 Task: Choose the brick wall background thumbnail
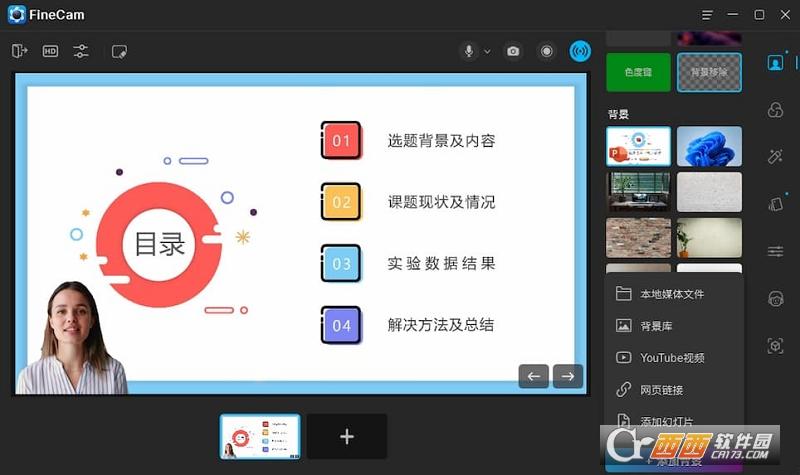(638, 238)
